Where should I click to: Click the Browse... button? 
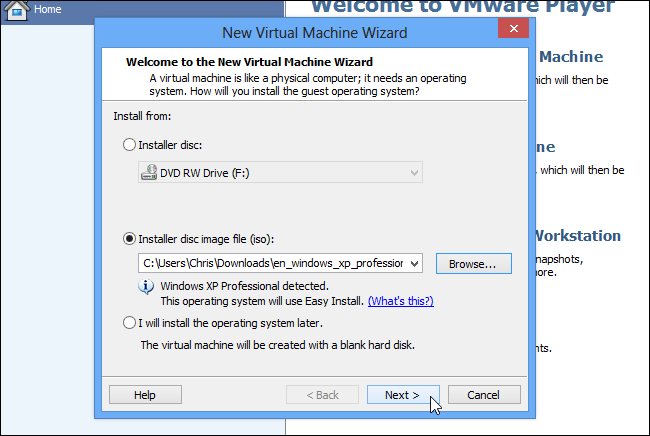coord(474,264)
